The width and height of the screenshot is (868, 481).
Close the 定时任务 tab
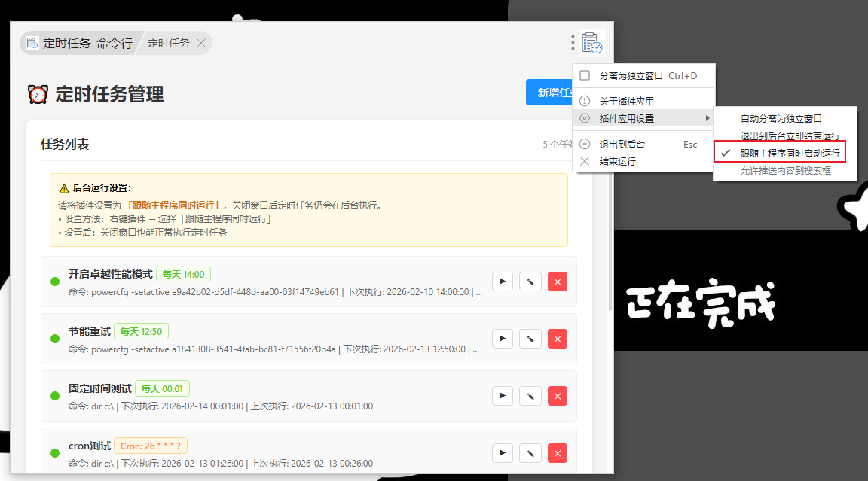click(x=201, y=43)
